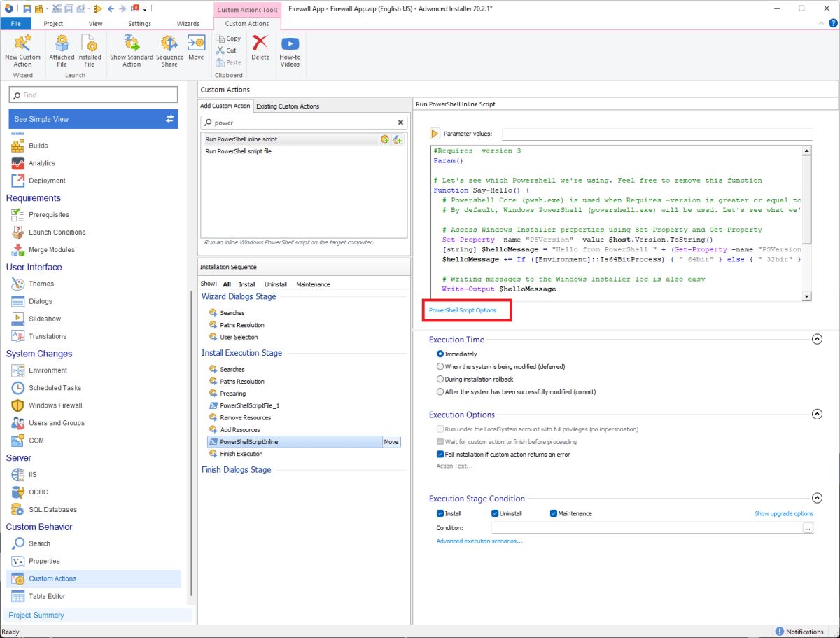Click Show Standard Action ribbon button
840x638 pixels.
point(132,51)
